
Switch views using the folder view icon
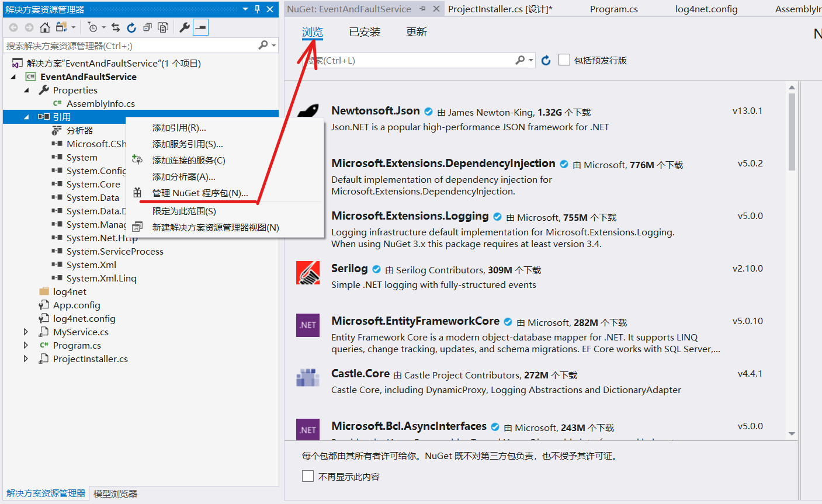point(61,27)
